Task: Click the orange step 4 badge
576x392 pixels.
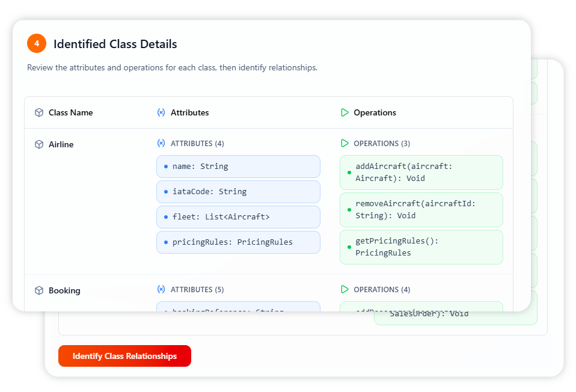Action: click(37, 43)
